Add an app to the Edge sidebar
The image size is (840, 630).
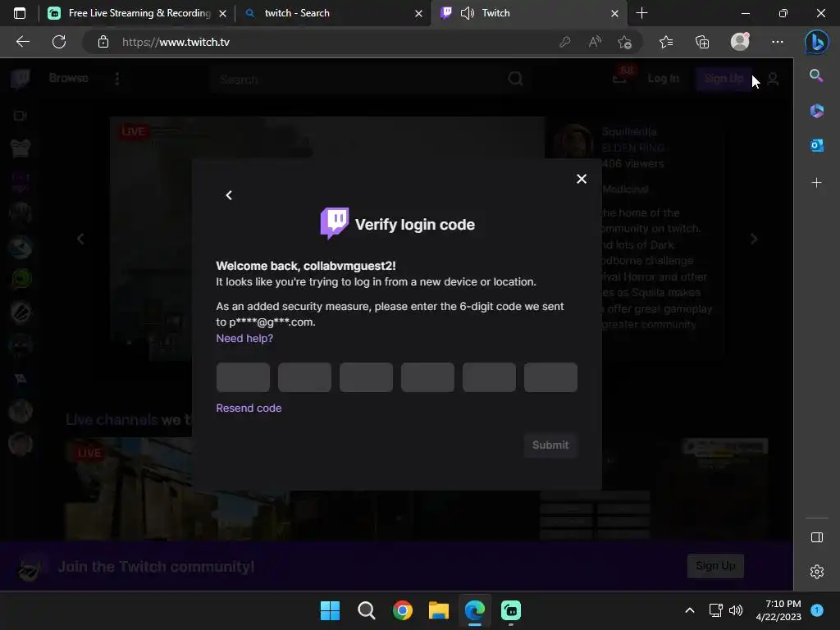pyautogui.click(x=816, y=183)
